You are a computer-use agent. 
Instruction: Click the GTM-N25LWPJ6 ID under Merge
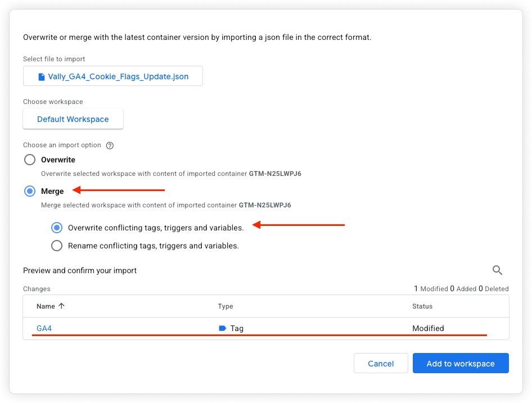[x=265, y=205]
